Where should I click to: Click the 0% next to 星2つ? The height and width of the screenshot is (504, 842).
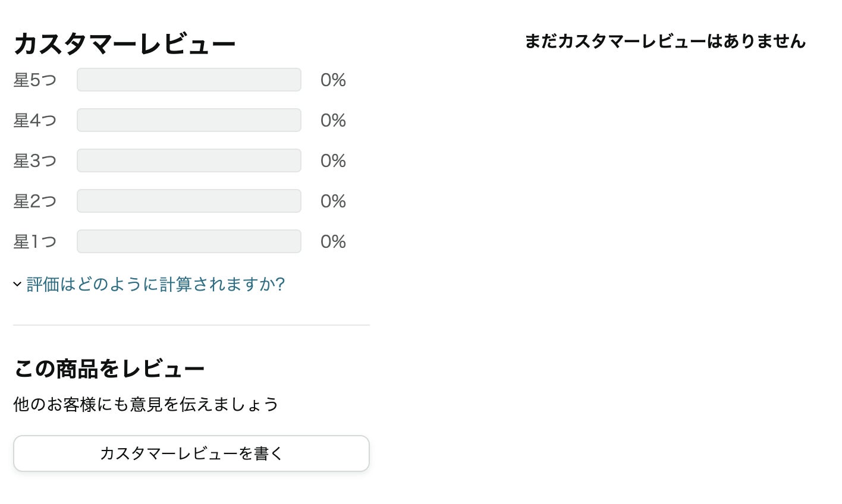point(333,201)
